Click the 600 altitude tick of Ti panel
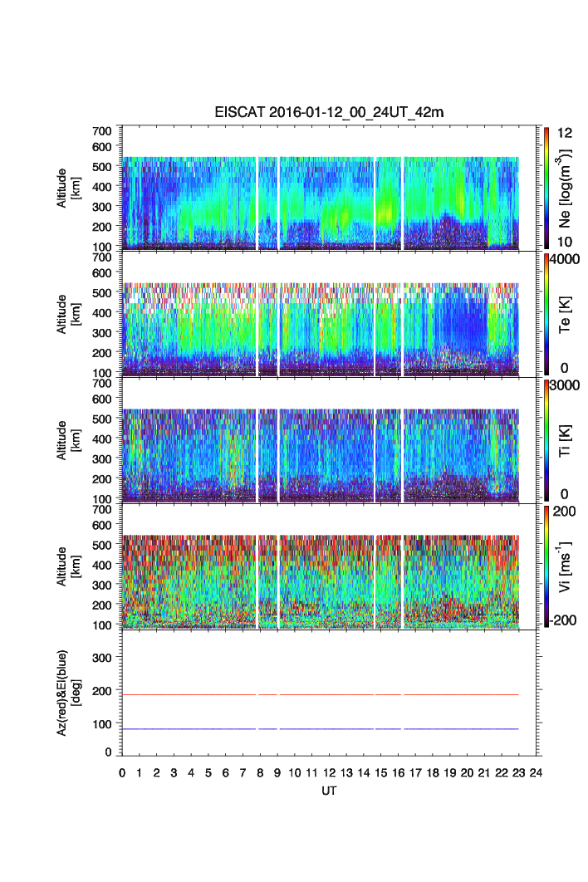588x882 pixels. point(102,399)
